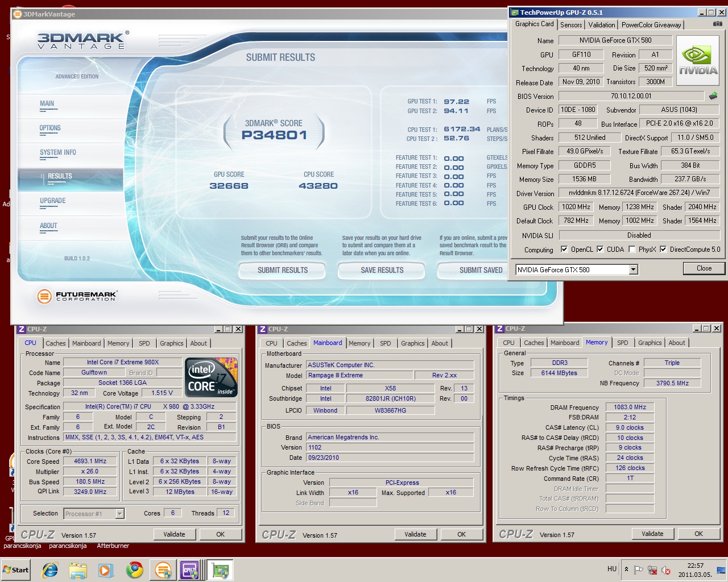Image resolution: width=728 pixels, height=582 pixels.
Task: Switch to CPU-Z taskbar icon
Action: (190, 569)
